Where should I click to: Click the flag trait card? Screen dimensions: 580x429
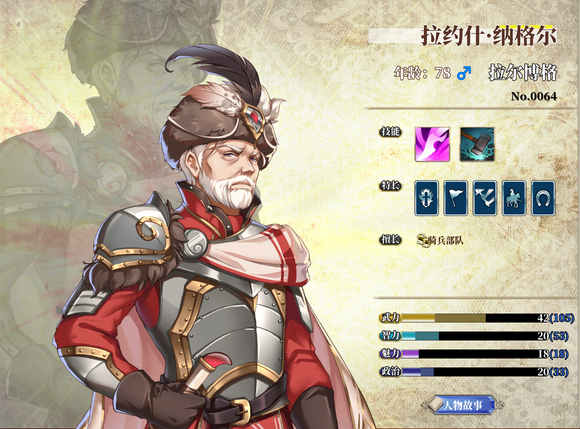(456, 198)
